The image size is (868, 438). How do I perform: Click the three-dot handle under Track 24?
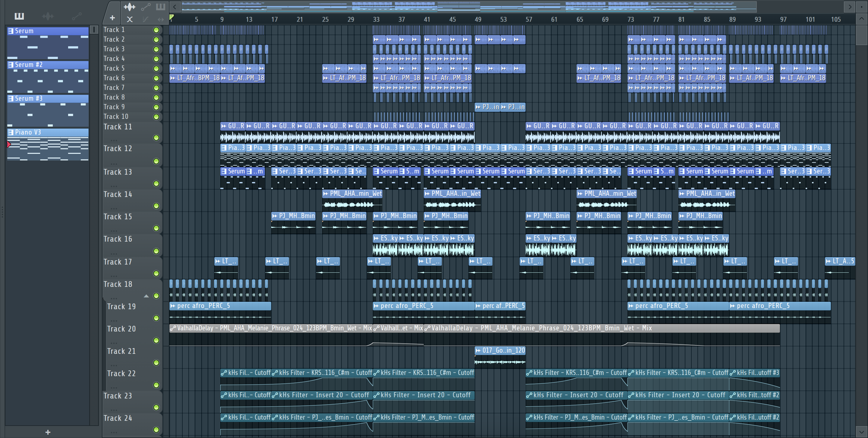[114, 433]
